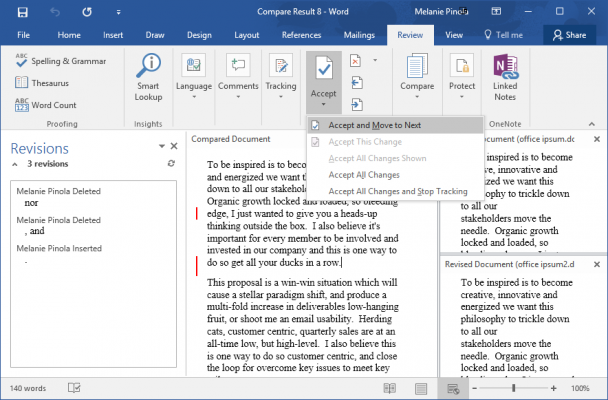Open Ribbon Display Options icon
The image size is (608, 400).
[x=496, y=11]
